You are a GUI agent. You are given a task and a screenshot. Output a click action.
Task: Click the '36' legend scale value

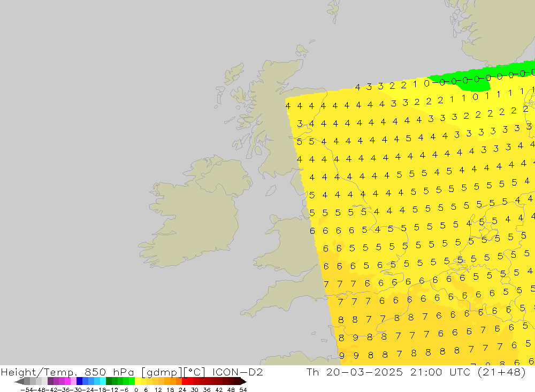(207, 390)
